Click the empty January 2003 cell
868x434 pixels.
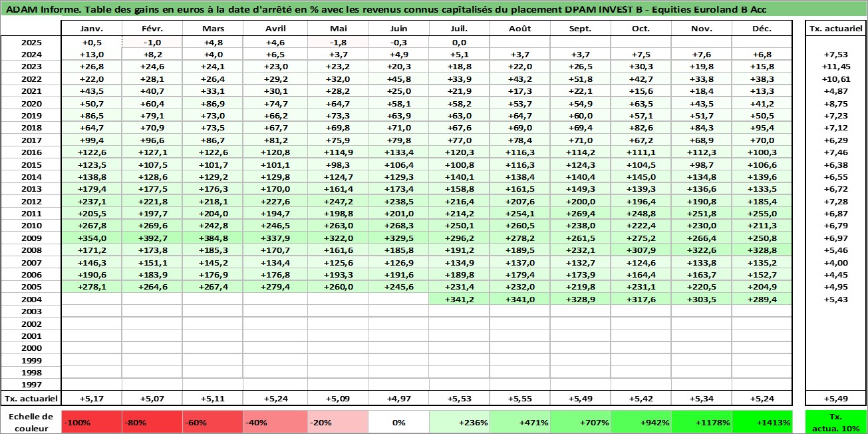[91, 312]
